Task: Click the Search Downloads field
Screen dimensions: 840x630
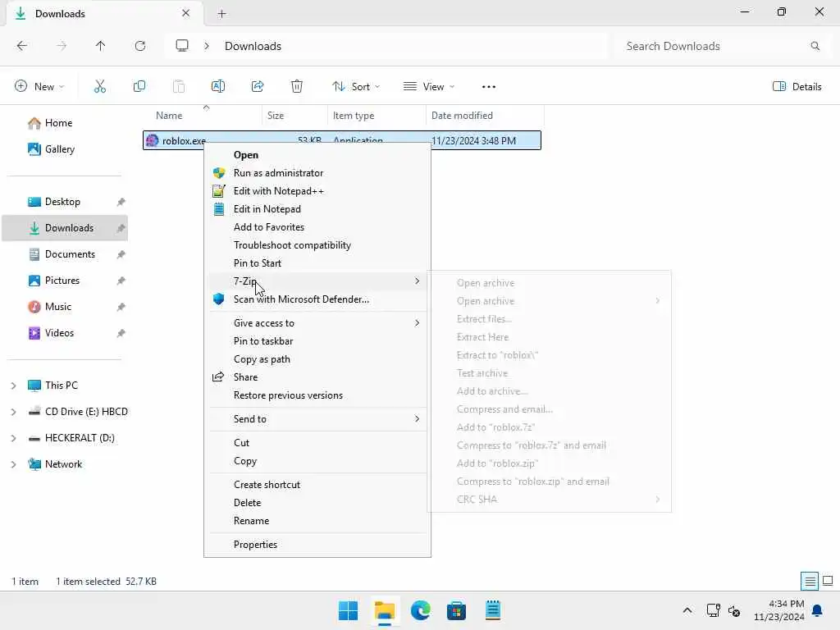Action: point(722,46)
